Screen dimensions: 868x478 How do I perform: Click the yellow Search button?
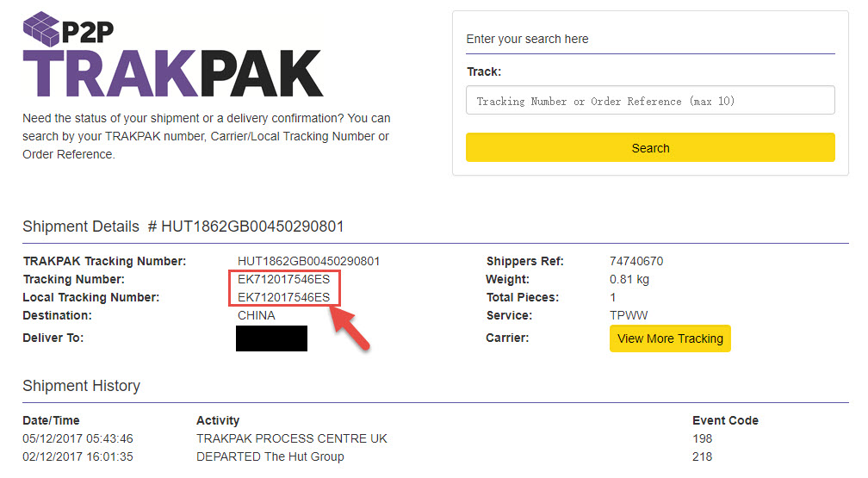(650, 148)
